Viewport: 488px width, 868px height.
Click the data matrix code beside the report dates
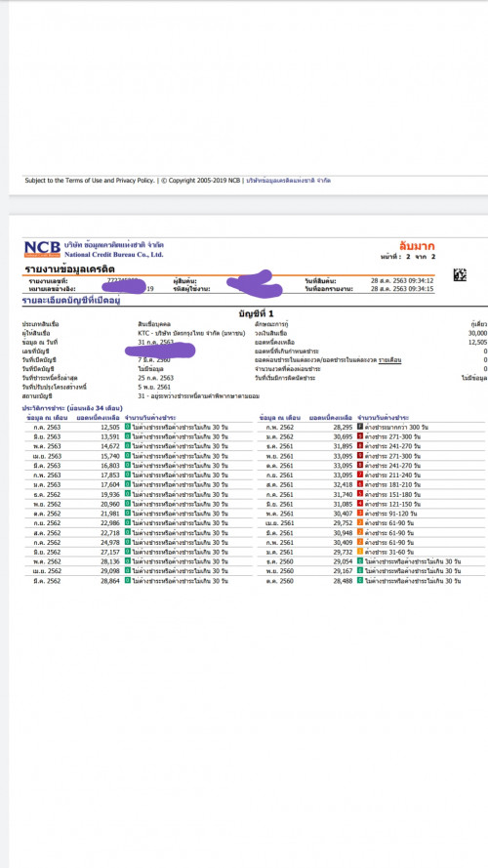pyautogui.click(x=460, y=274)
